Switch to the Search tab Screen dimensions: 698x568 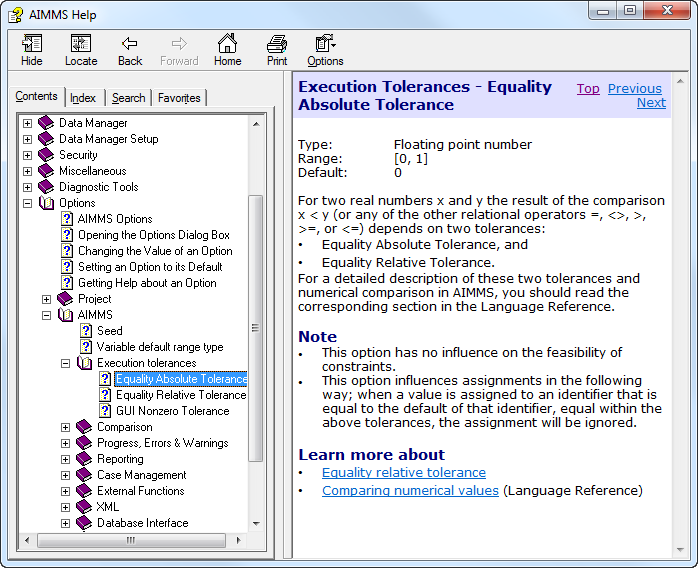129,98
